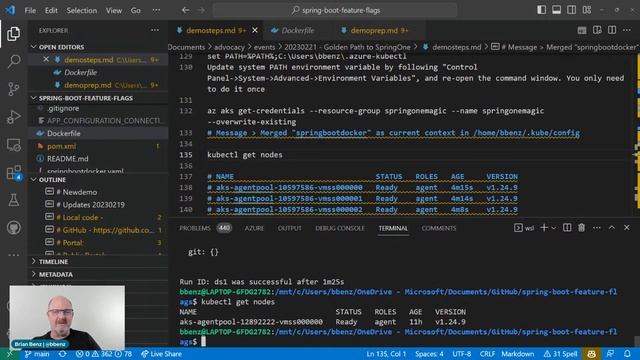Open the new terminal launch profile dropdown

[554, 228]
